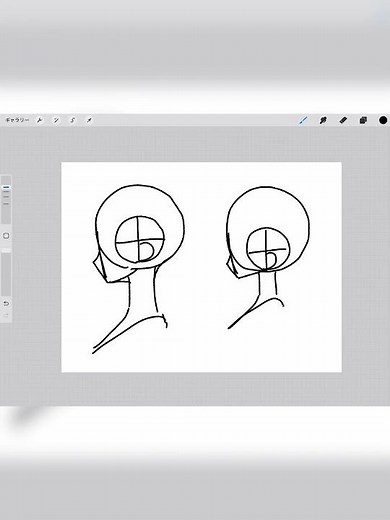Image resolution: width=390 pixels, height=520 pixels.
Task: Open the Layers panel
Action: pos(363,120)
